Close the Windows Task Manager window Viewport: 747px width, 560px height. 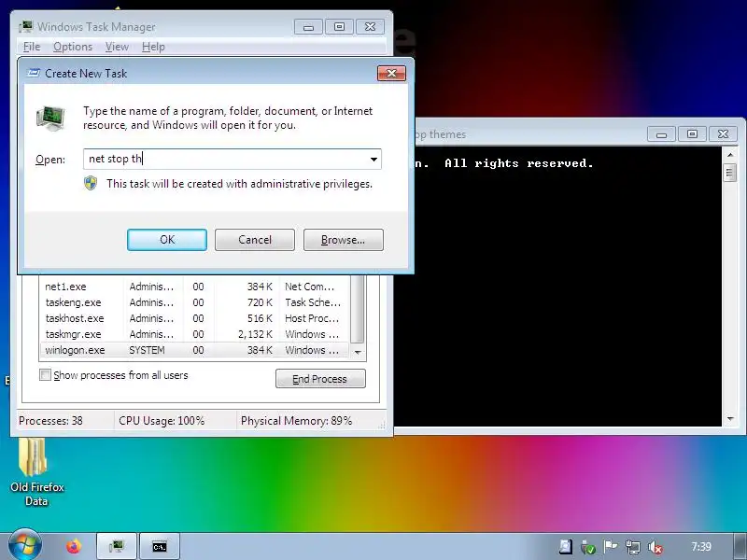(370, 27)
